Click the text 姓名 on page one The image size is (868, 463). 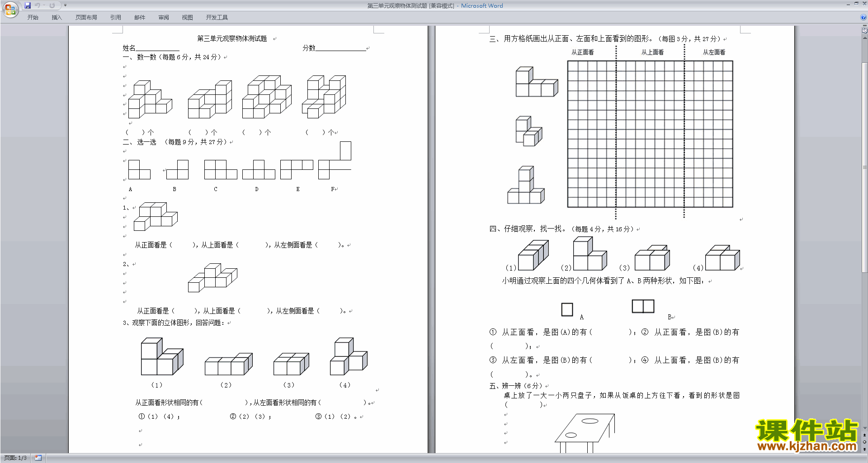(x=129, y=48)
